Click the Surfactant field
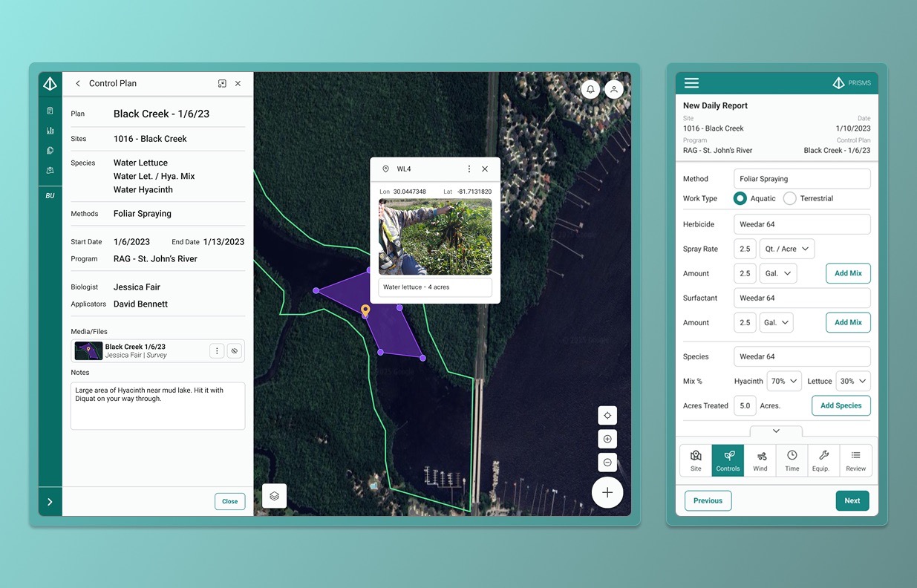 (802, 298)
